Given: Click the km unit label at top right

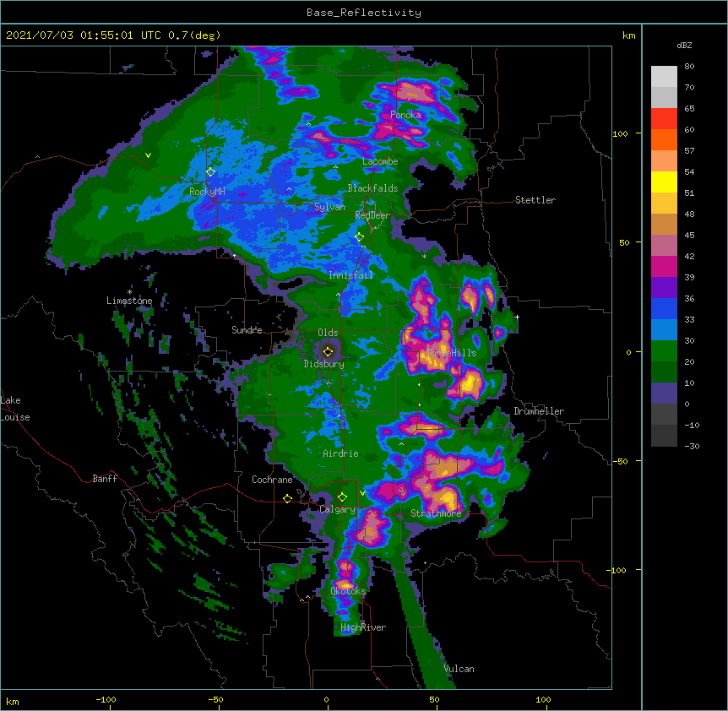Looking at the screenshot, I should [x=628, y=35].
